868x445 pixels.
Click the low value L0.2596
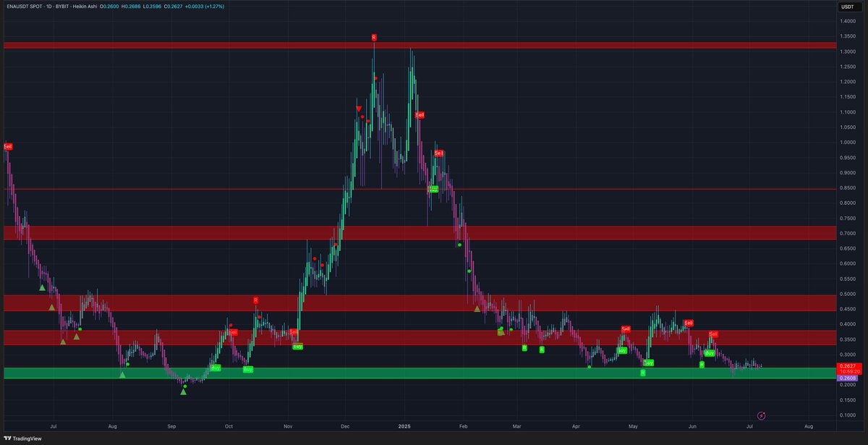[152, 7]
